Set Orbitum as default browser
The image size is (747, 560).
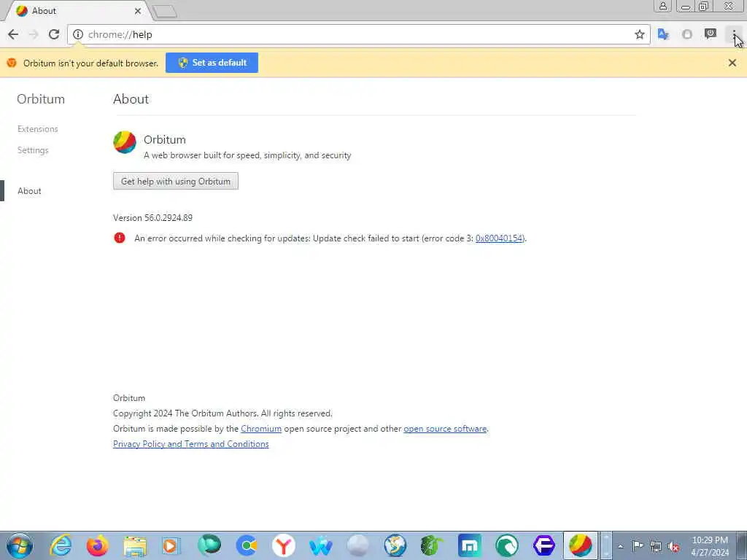pos(212,63)
